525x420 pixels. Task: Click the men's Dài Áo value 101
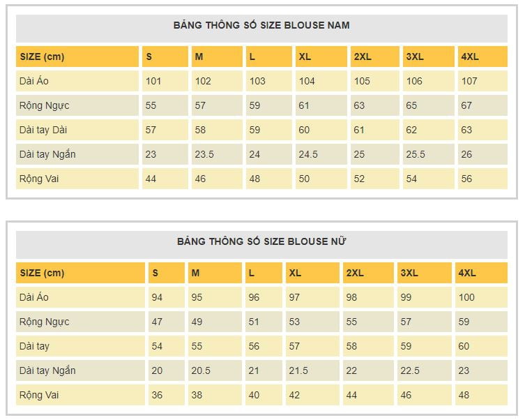pos(153,81)
